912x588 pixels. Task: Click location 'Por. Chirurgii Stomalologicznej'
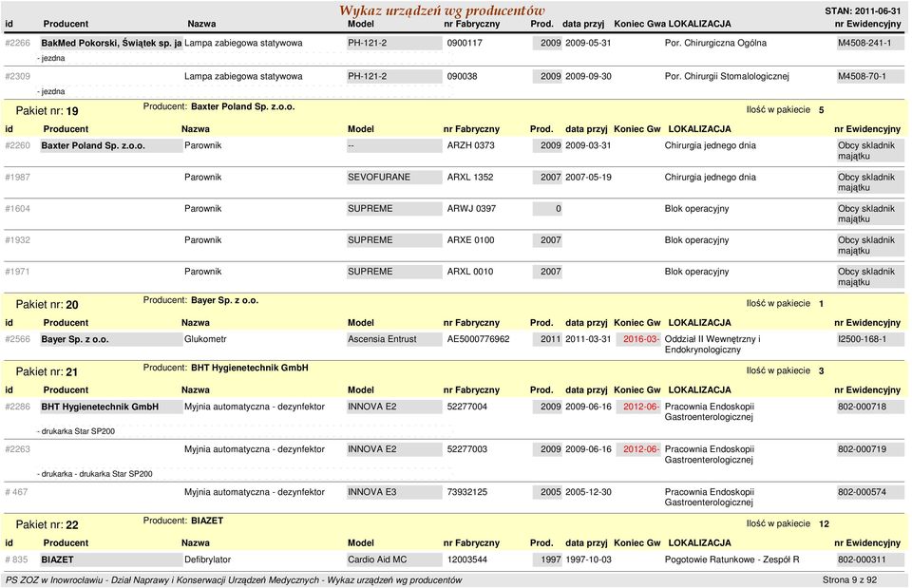tap(727, 76)
